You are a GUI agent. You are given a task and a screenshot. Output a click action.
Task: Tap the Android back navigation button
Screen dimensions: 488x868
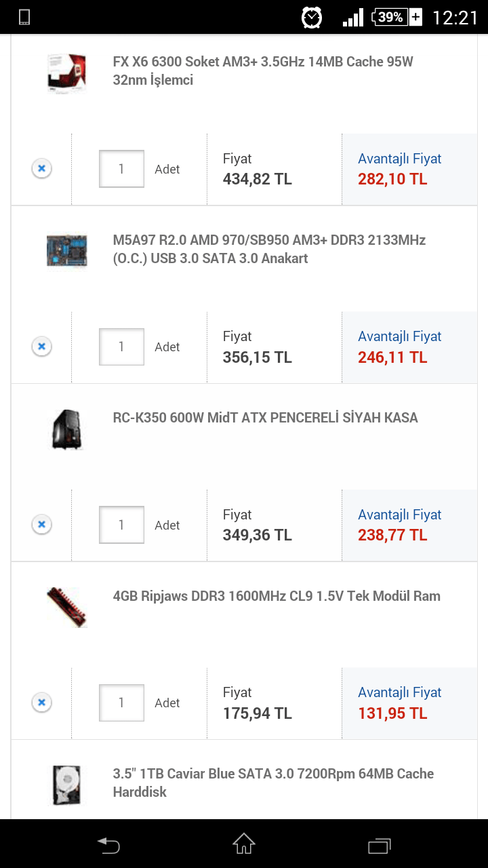point(108,845)
